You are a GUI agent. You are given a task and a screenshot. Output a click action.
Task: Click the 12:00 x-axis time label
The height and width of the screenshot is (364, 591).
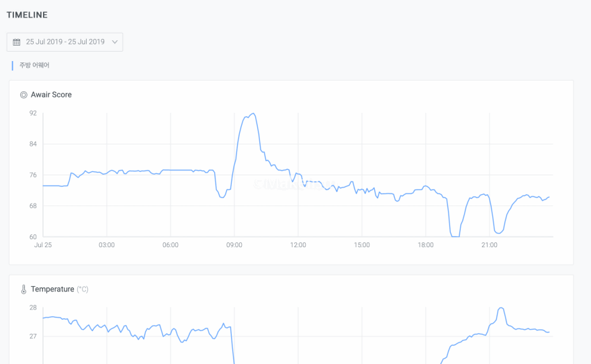[298, 245]
